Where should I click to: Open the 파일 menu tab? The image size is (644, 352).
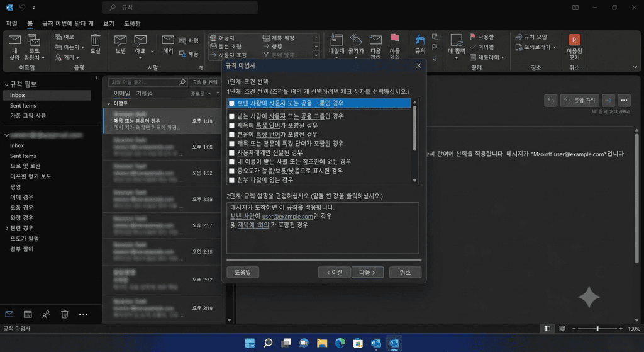click(x=11, y=23)
